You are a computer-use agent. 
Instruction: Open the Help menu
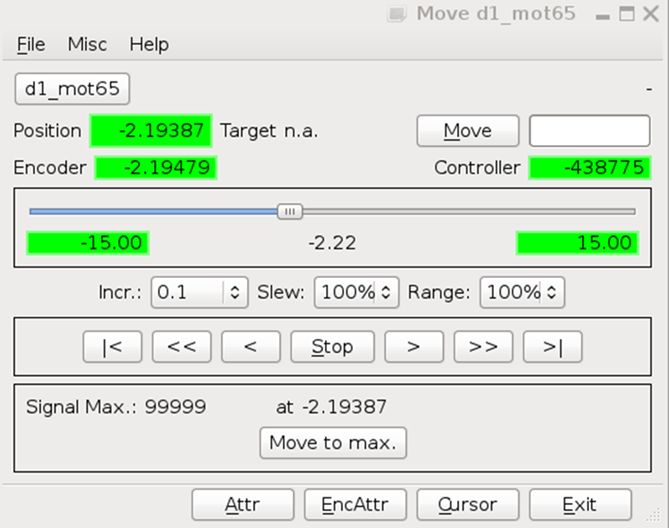tap(149, 44)
